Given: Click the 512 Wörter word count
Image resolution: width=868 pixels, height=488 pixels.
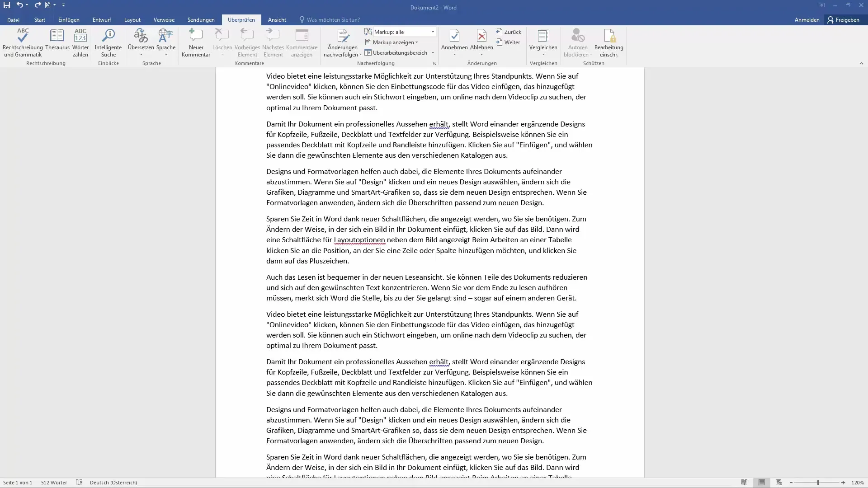Looking at the screenshot, I should point(54,483).
